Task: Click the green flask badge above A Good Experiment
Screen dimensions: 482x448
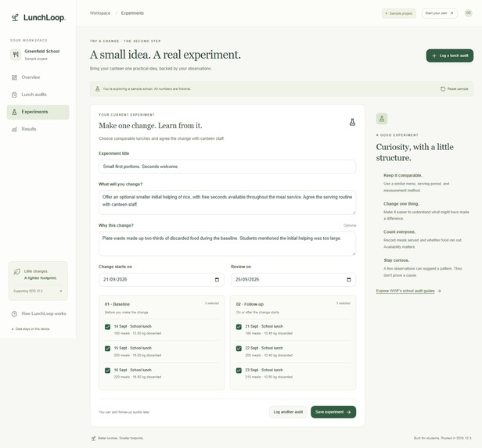Action: 382,119
